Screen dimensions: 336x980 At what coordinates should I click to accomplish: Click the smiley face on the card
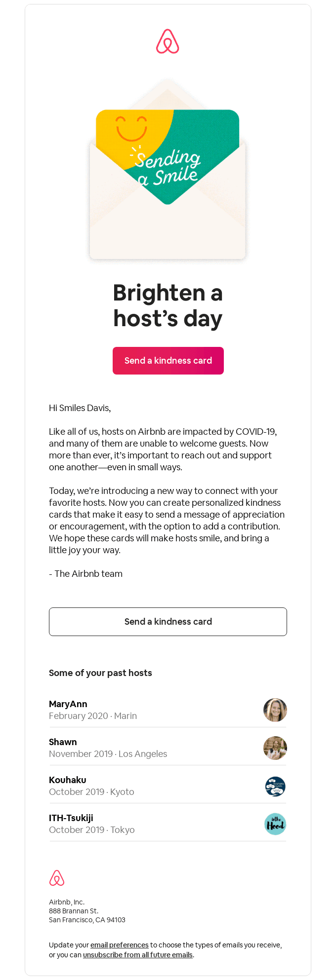point(131,128)
